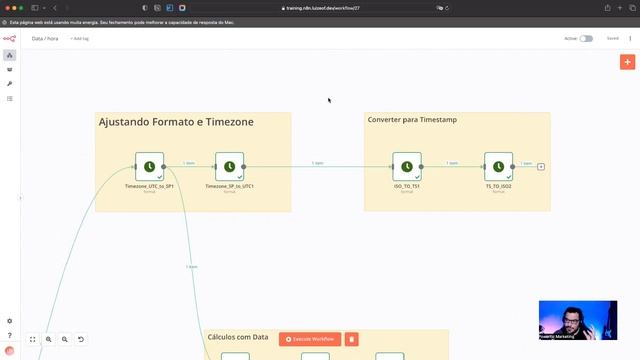The image size is (640, 360).
Task: Open the user avatar menu
Action: click(x=9, y=351)
